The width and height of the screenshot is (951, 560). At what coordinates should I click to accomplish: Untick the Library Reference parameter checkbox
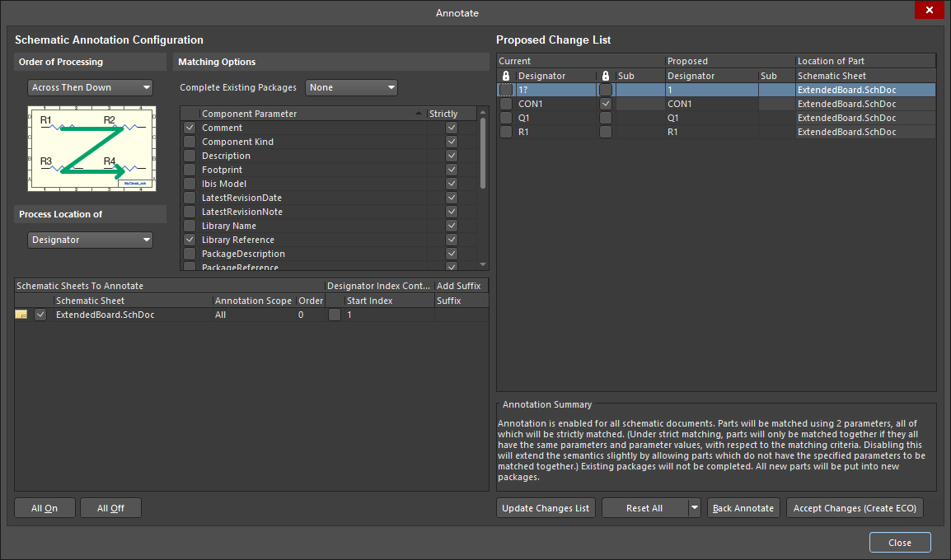point(190,240)
